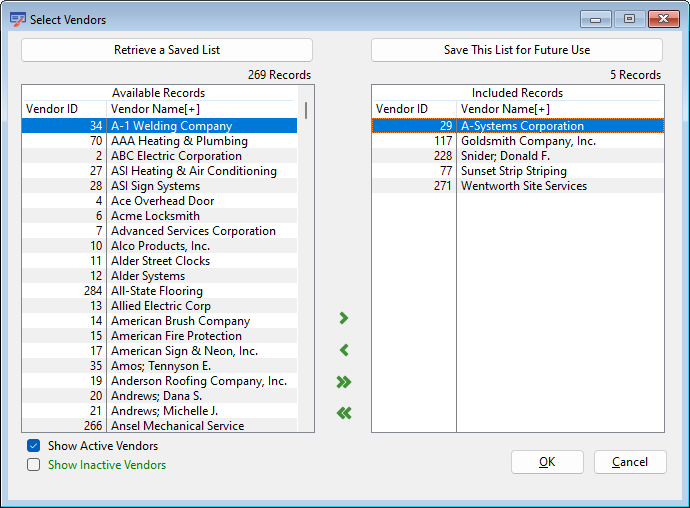Enable Show Inactive Vendors checkbox
The image size is (690, 508).
pyautogui.click(x=34, y=465)
